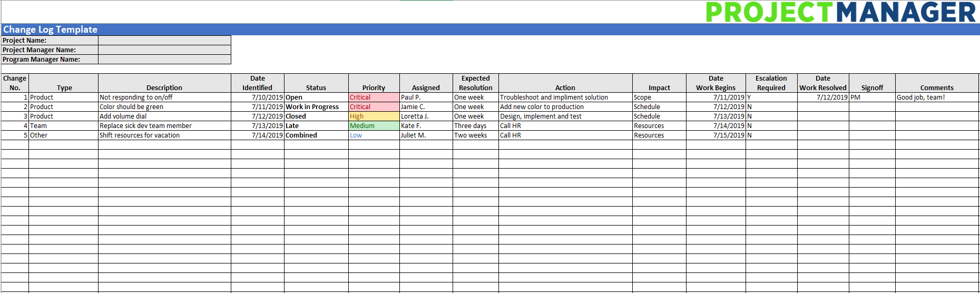The image size is (980, 293).
Task: Click assignee cell 'Juliet M.'
Action: 426,135
